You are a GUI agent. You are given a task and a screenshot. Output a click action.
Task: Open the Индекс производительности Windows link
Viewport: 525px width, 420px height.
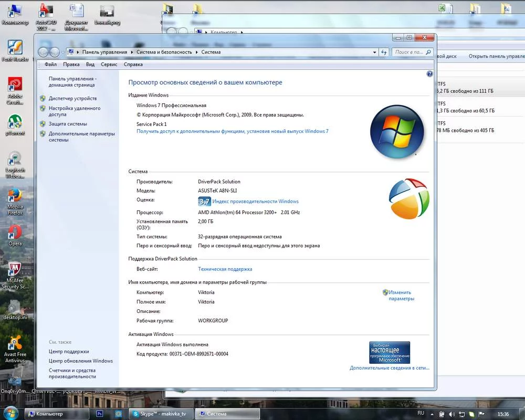(x=255, y=202)
